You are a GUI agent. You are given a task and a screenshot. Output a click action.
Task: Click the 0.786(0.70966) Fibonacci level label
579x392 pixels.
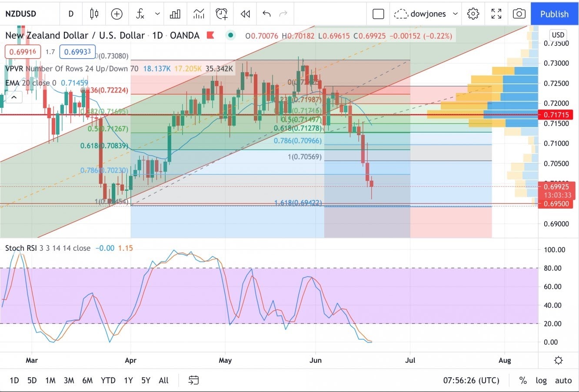pos(298,141)
